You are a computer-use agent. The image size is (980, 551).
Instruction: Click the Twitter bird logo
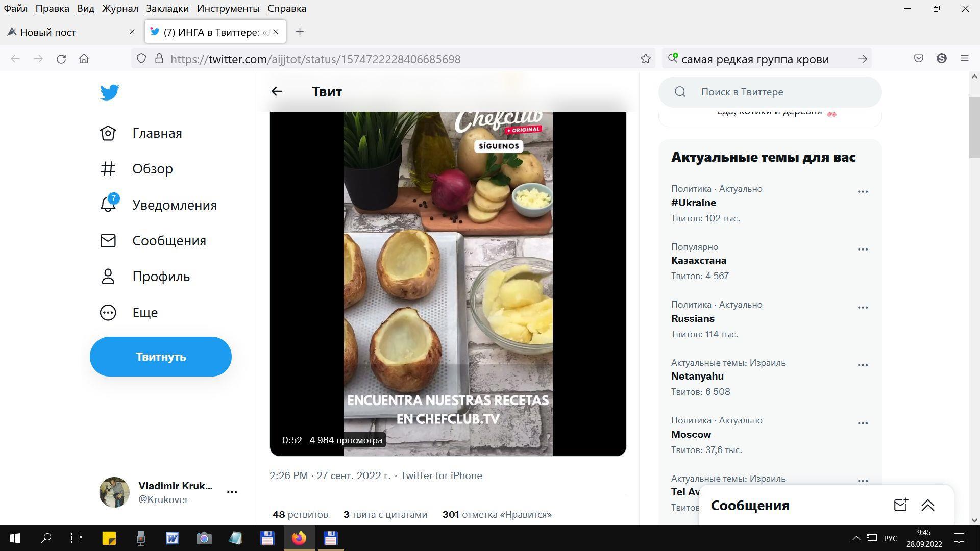click(109, 92)
